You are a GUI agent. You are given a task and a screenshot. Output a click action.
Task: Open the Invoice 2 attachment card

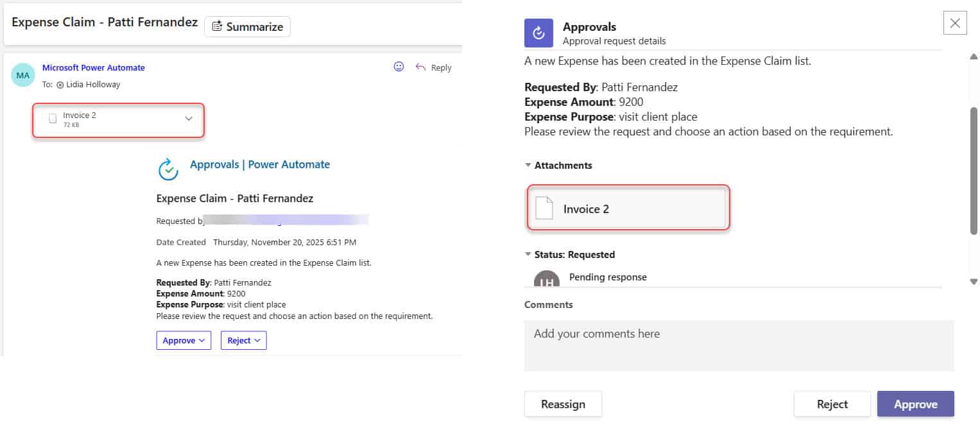point(628,208)
